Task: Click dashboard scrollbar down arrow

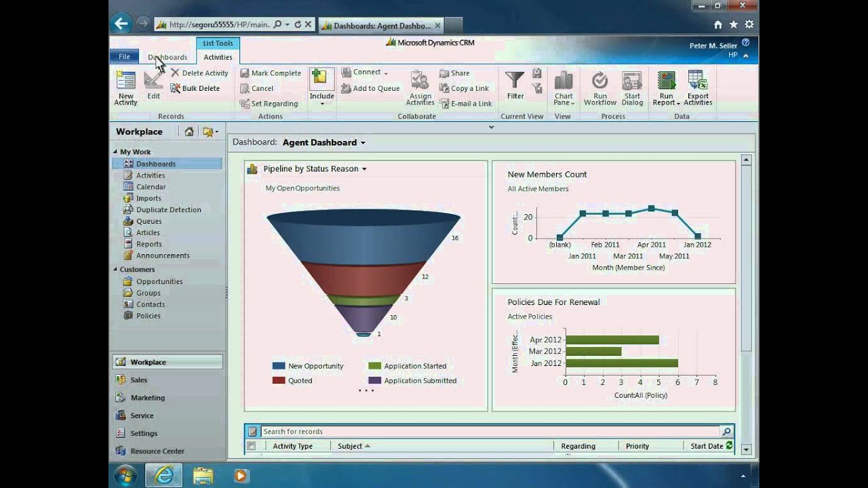Action: pos(747,449)
